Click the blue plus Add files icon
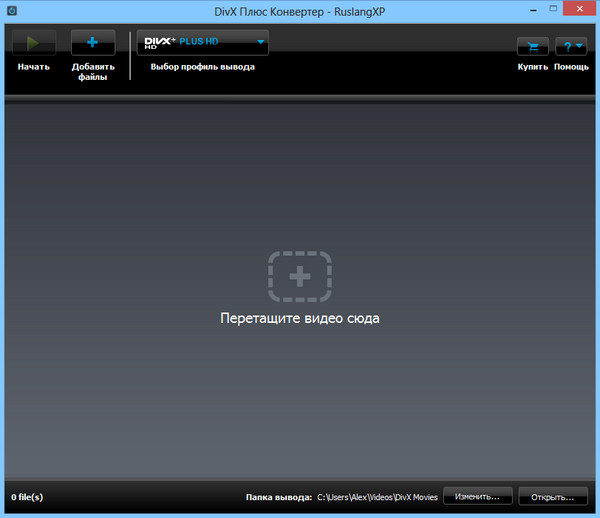The width and height of the screenshot is (600, 518). pos(93,43)
